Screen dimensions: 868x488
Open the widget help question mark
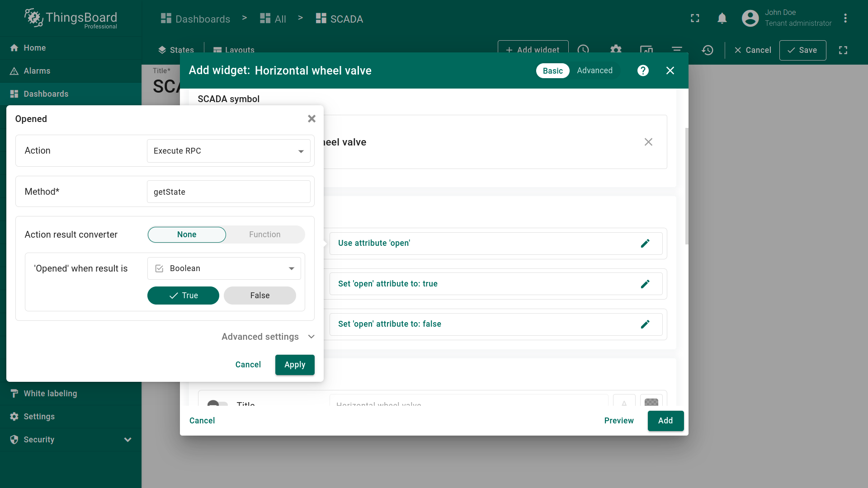(x=643, y=70)
